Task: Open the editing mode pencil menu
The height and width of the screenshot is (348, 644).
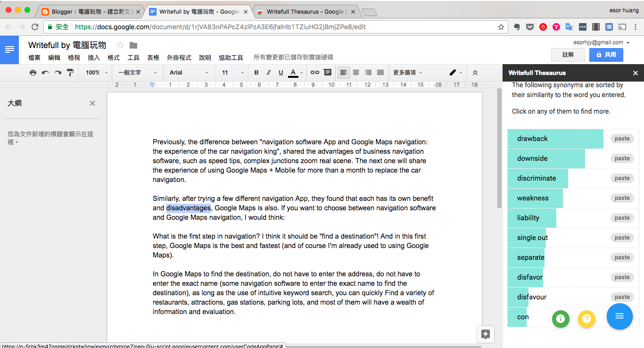Action: tap(455, 73)
